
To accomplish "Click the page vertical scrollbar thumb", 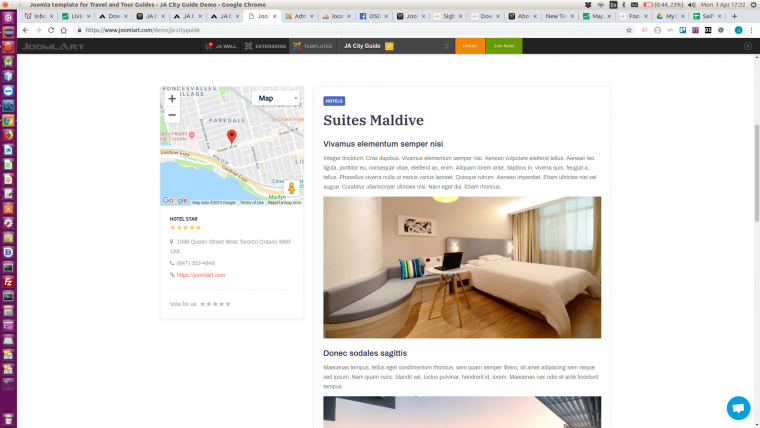I will point(757,174).
